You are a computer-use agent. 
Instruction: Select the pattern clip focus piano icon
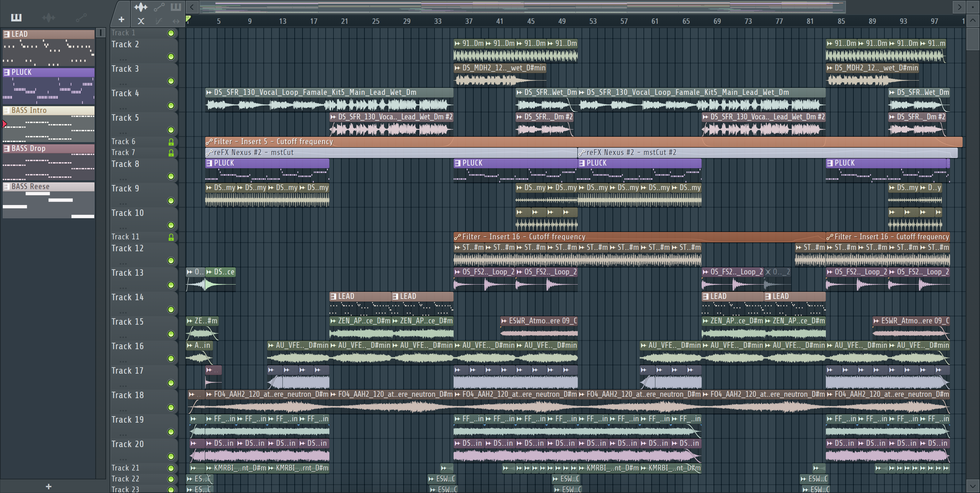click(x=176, y=7)
